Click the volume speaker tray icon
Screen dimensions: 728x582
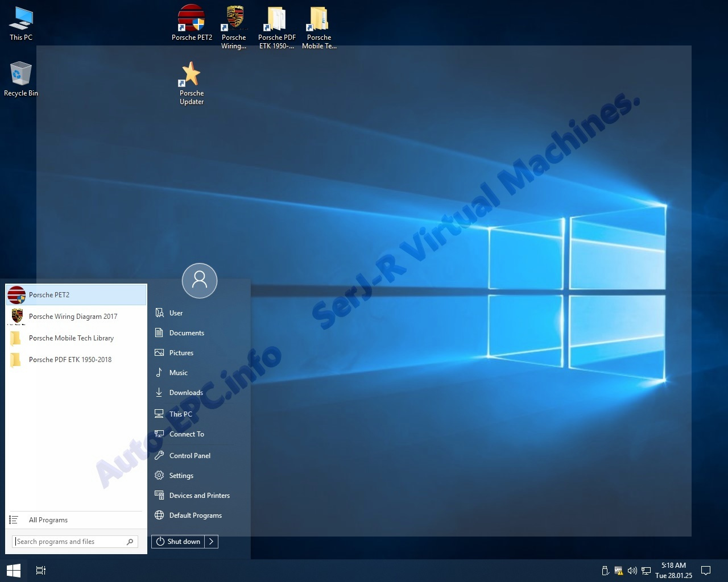point(632,571)
